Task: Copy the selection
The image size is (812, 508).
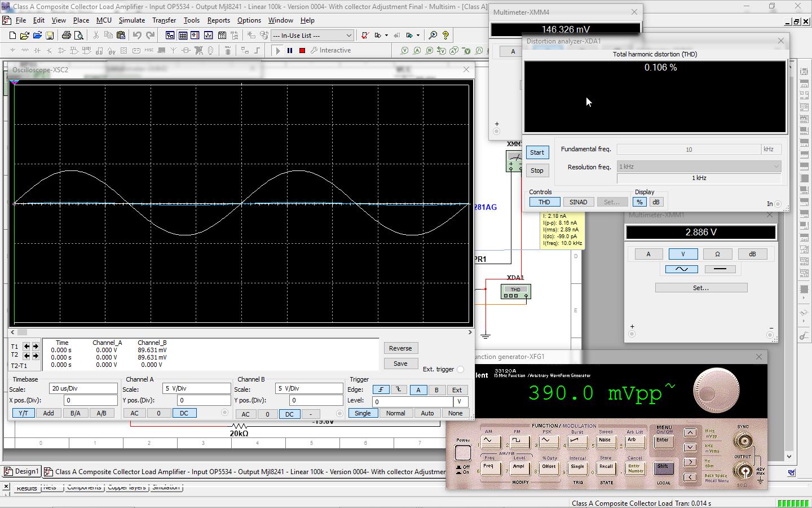Action: [108, 35]
